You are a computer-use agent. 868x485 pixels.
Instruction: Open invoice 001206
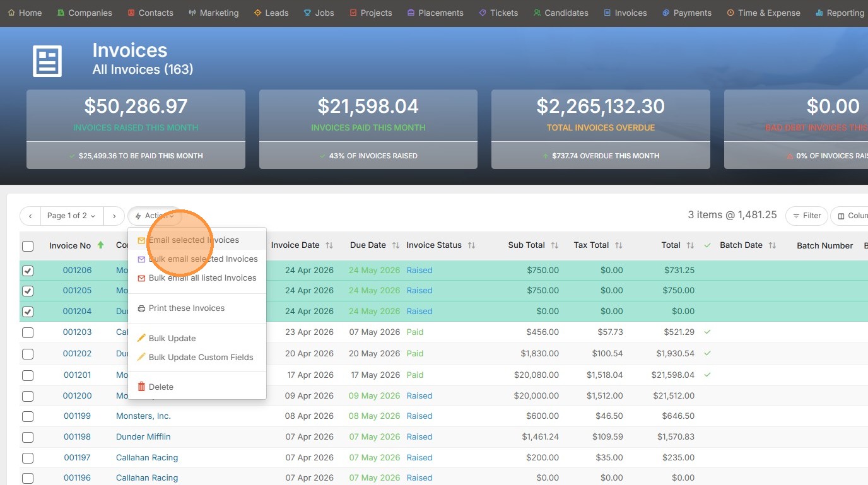click(x=78, y=271)
